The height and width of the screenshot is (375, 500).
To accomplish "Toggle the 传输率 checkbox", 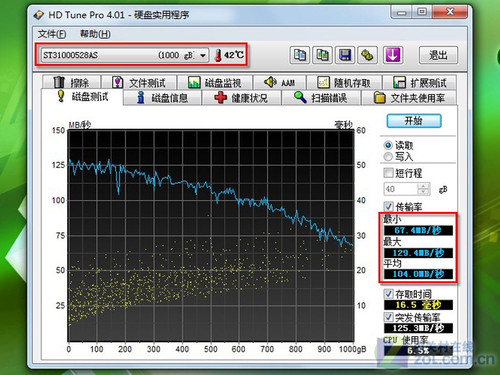I will point(388,206).
